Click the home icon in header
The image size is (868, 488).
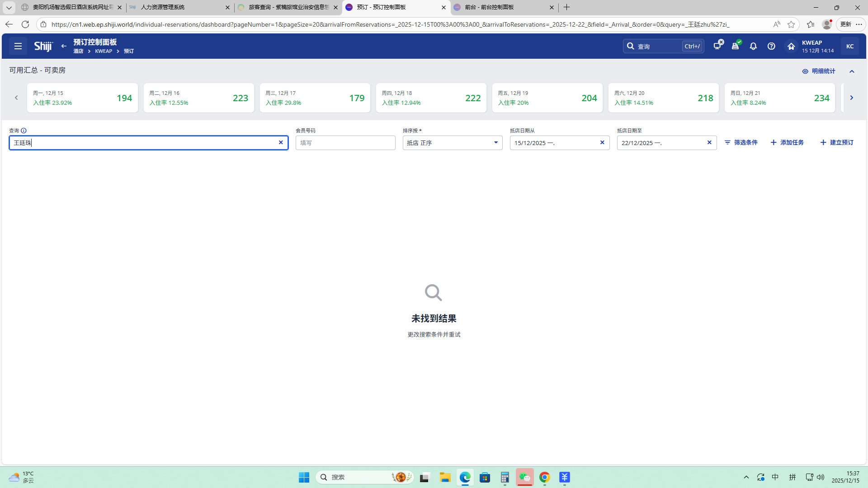(x=791, y=46)
